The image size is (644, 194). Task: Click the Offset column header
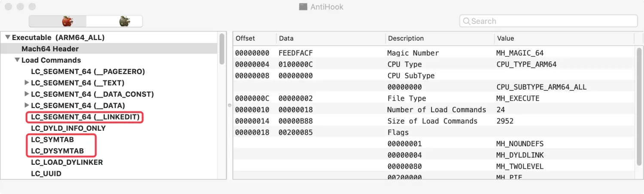[x=246, y=38]
